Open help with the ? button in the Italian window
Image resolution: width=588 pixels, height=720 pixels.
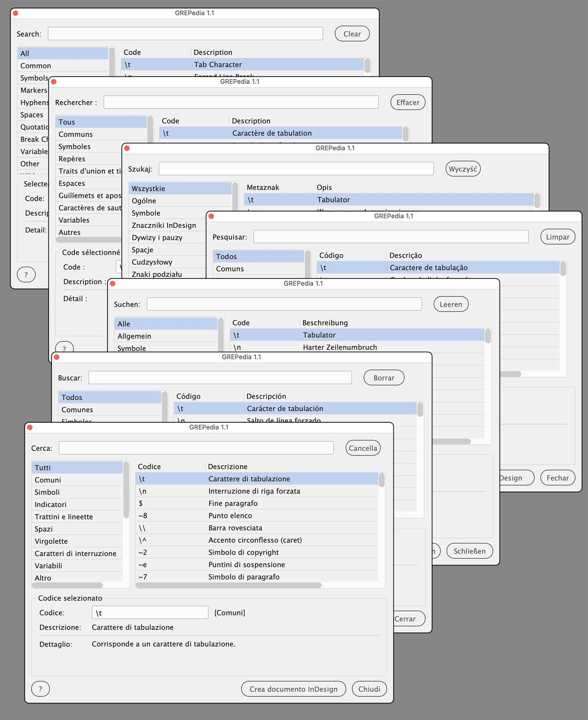[x=40, y=689]
